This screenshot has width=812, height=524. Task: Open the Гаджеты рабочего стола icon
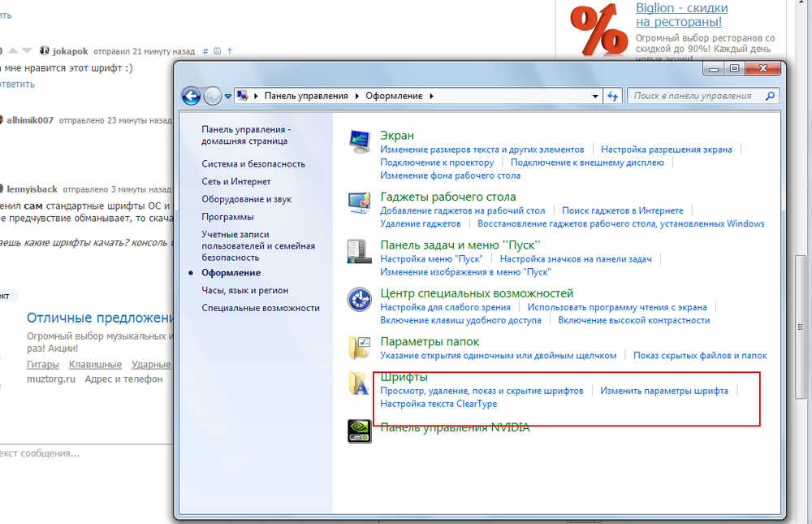coord(360,202)
